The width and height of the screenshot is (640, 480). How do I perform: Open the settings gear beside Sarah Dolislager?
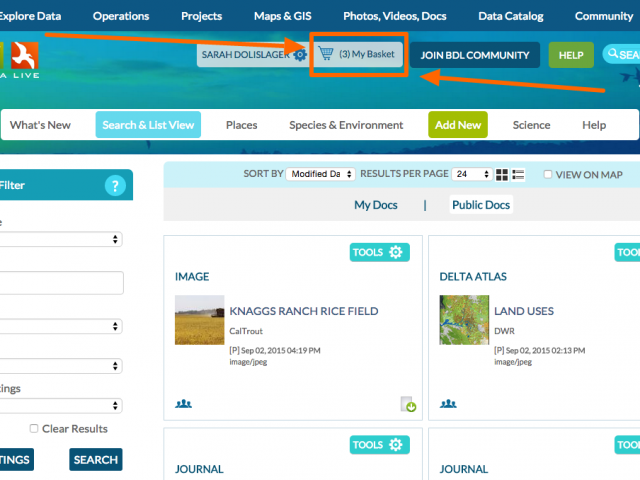[300, 55]
